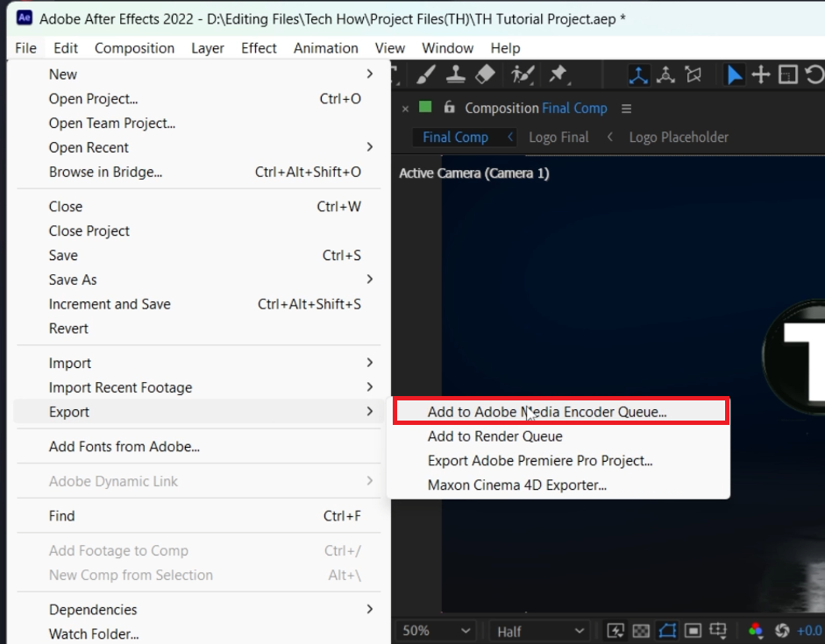Select the Brush tool

coord(426,74)
